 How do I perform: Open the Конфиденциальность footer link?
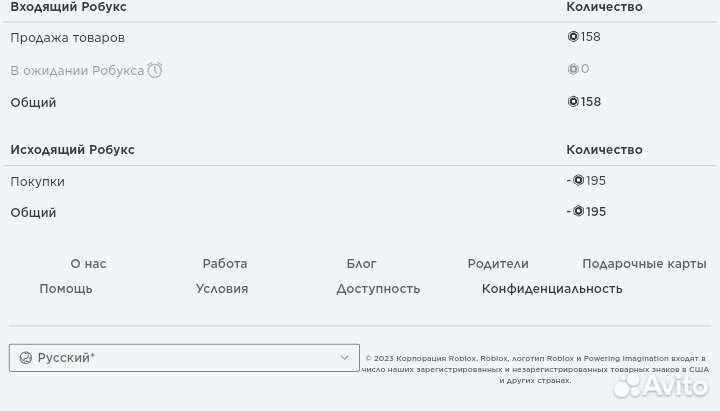pyautogui.click(x=552, y=289)
